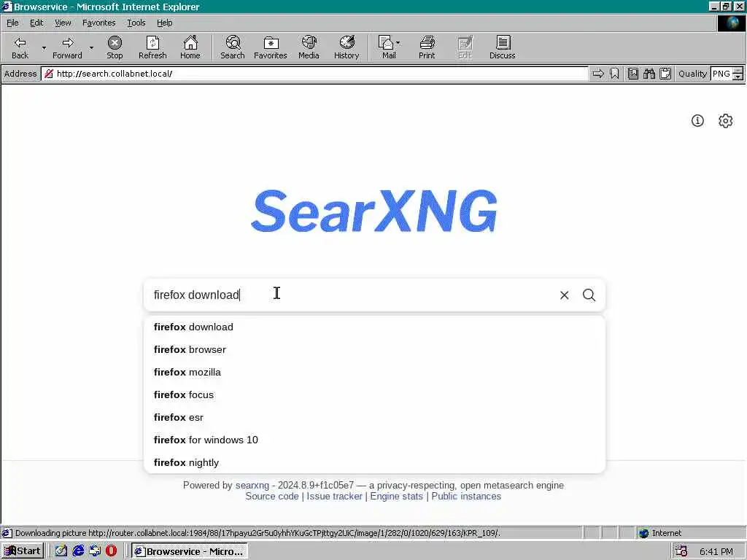Screen dimensions: 747x560
Task: Click the binoculars find icon
Action: click(x=649, y=74)
